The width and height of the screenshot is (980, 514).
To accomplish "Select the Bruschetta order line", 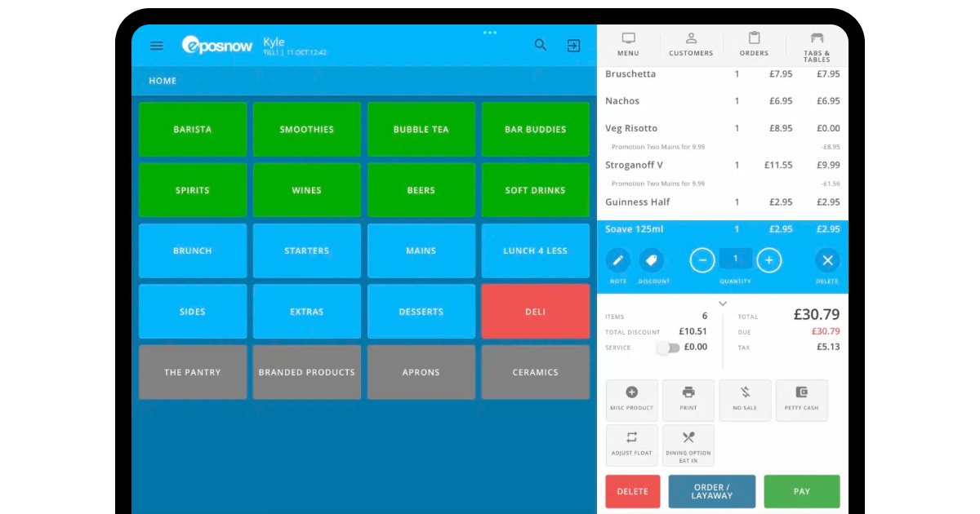I will click(x=723, y=74).
